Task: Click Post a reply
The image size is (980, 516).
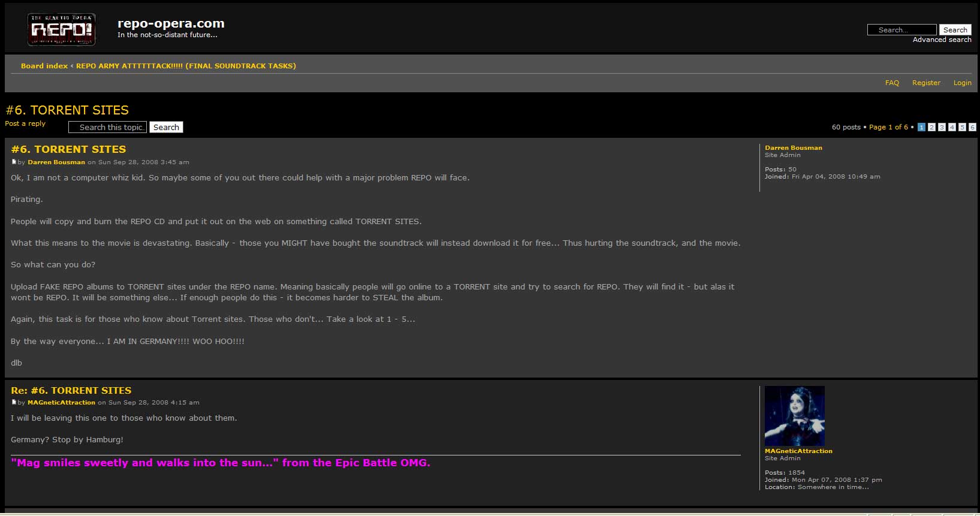Action: coord(25,123)
